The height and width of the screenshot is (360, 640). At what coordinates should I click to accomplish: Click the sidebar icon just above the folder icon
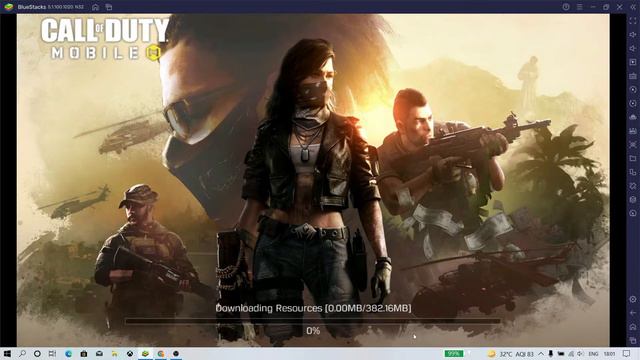pos(633,144)
